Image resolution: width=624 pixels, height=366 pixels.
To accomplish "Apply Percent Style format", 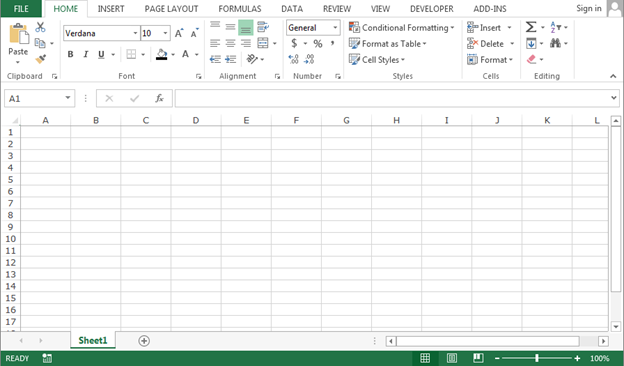I will tap(318, 43).
